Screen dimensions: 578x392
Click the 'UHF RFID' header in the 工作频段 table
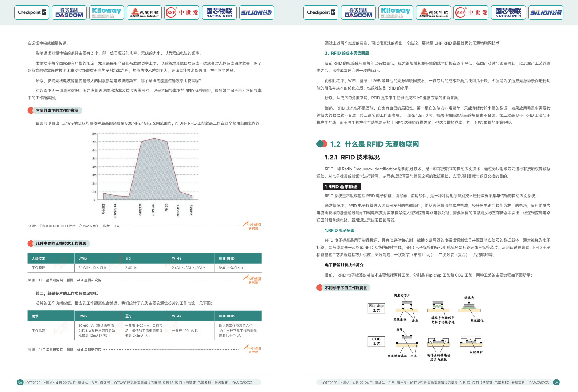238,258
